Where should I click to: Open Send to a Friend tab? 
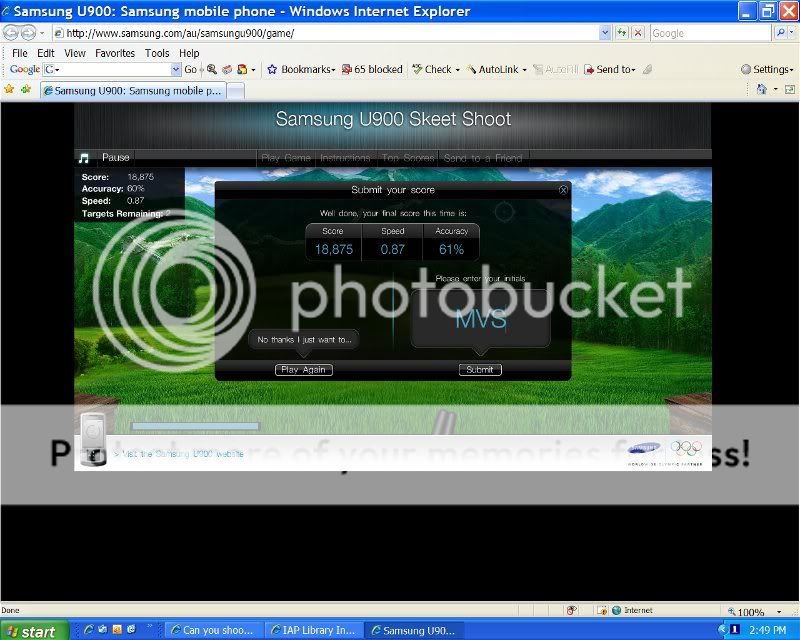click(483, 158)
